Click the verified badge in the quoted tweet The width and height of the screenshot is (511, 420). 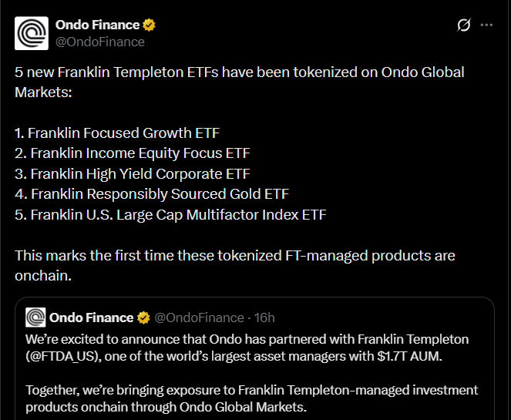(x=143, y=318)
